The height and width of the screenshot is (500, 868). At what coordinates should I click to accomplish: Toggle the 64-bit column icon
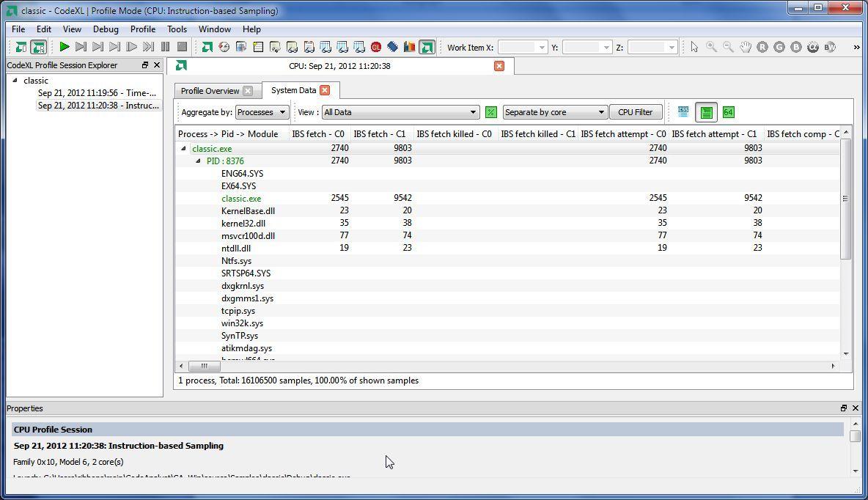pyautogui.click(x=729, y=112)
